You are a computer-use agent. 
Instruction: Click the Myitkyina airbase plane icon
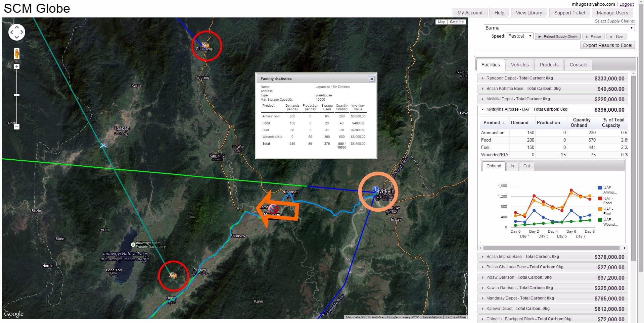click(376, 190)
